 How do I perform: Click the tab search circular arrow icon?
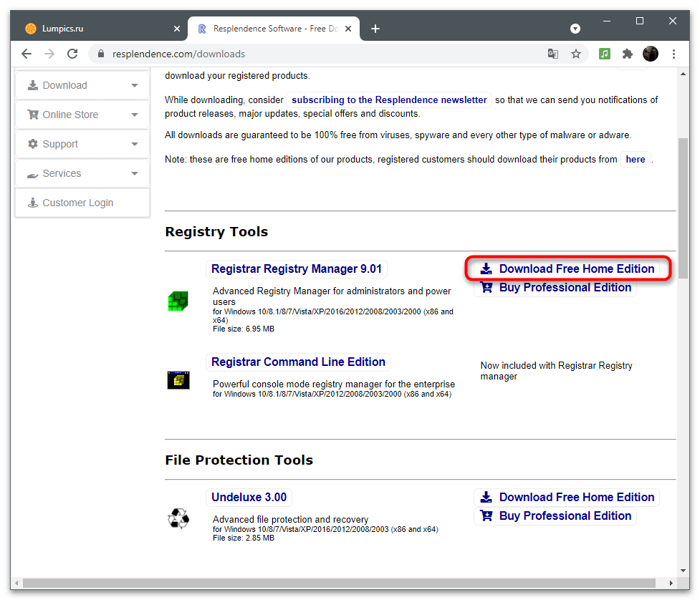pyautogui.click(x=575, y=29)
